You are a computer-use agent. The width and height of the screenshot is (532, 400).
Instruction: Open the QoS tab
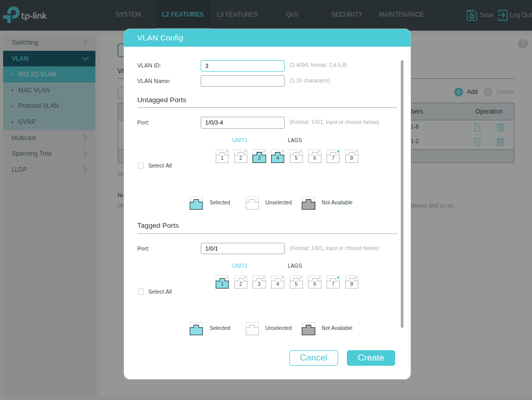292,15
